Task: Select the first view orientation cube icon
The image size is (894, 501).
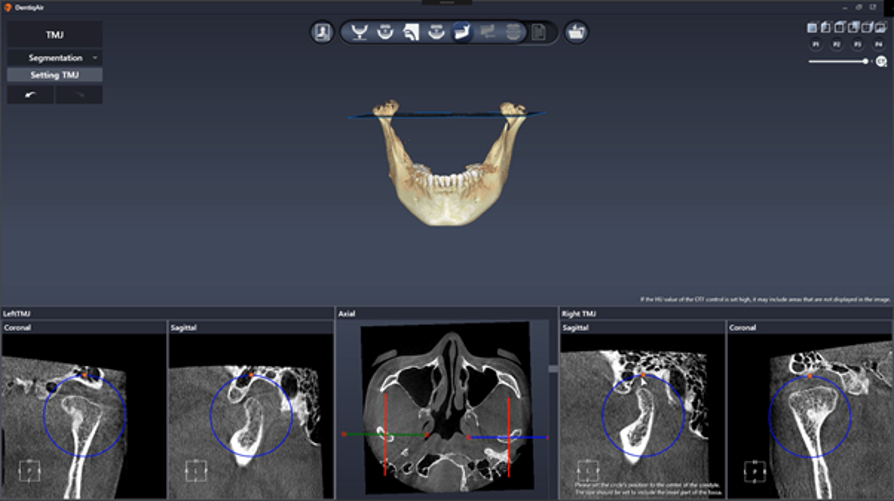Action: coord(813,27)
